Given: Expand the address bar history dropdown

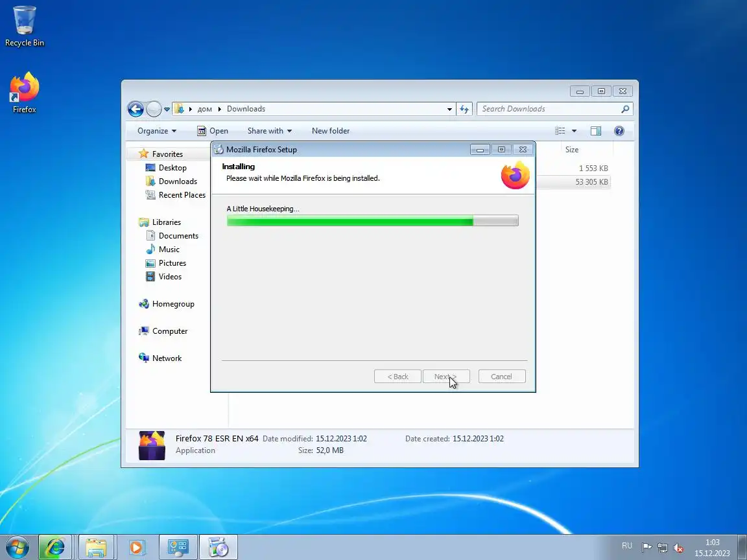Looking at the screenshot, I should 449,109.
